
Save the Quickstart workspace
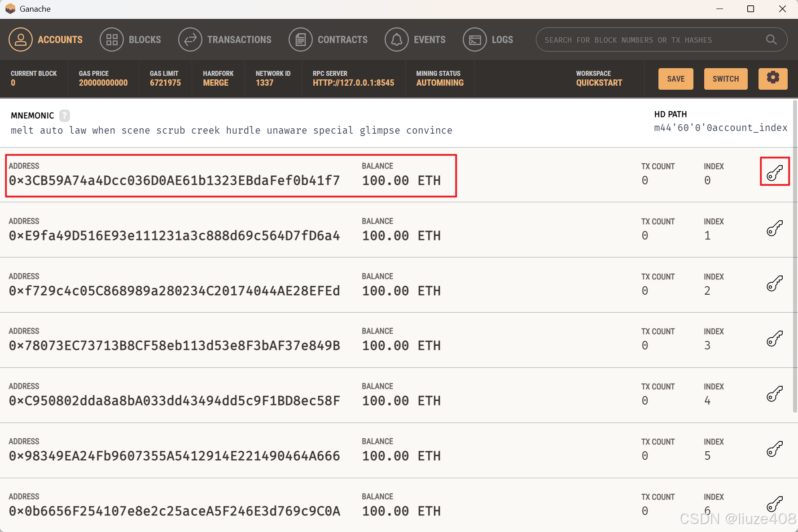(x=675, y=79)
